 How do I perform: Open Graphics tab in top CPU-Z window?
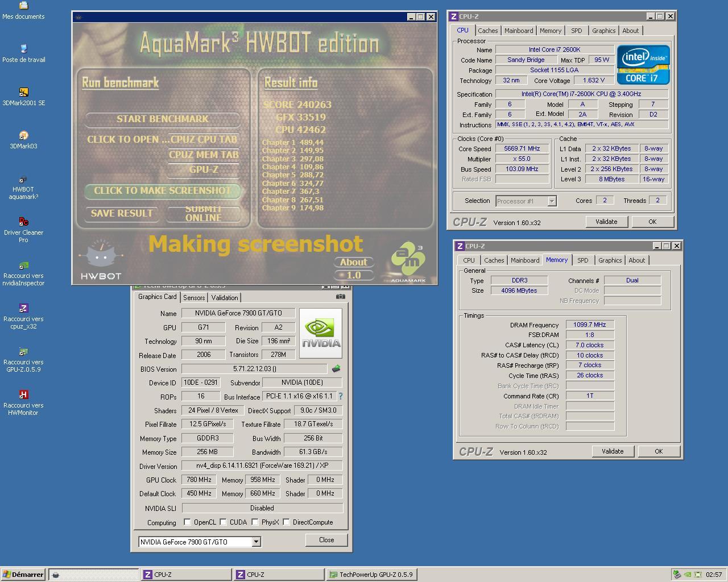coord(603,31)
